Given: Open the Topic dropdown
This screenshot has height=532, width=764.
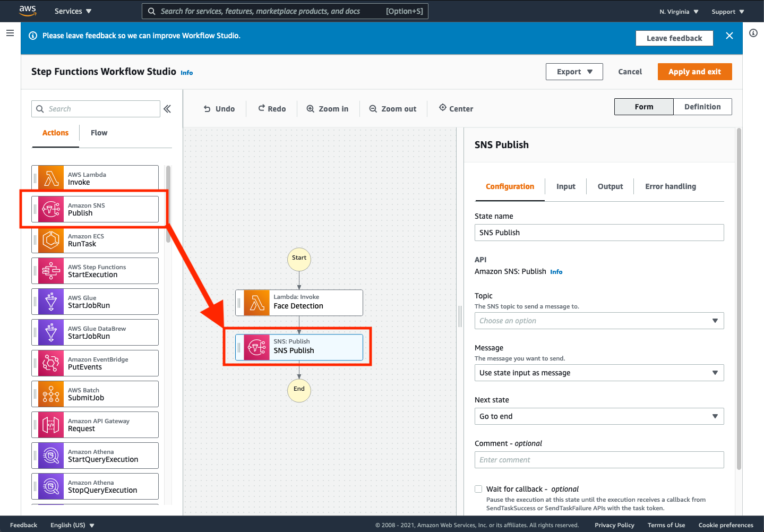Looking at the screenshot, I should 599,321.
